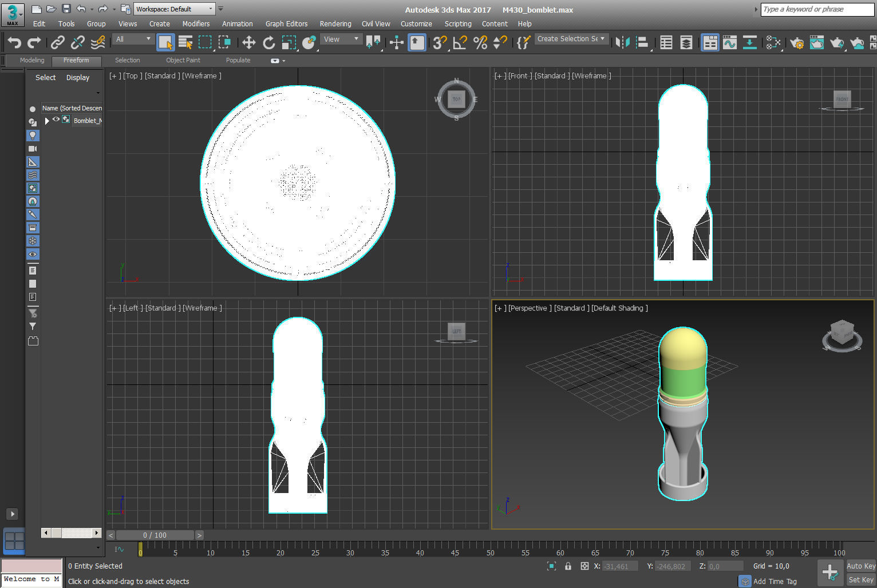Open the Rendering menu
This screenshot has width=877, height=588.
tap(335, 24)
